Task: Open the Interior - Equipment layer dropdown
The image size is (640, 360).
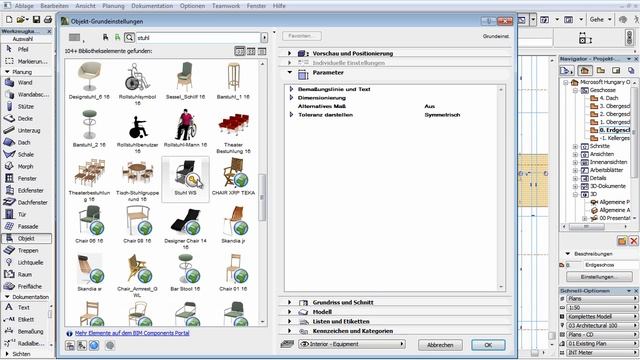Action: click(351, 344)
